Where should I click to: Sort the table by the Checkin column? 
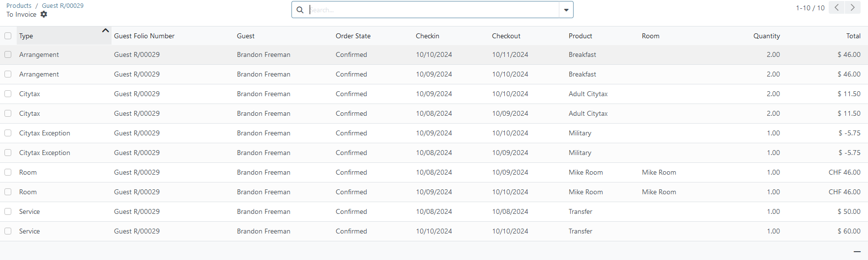coord(428,36)
